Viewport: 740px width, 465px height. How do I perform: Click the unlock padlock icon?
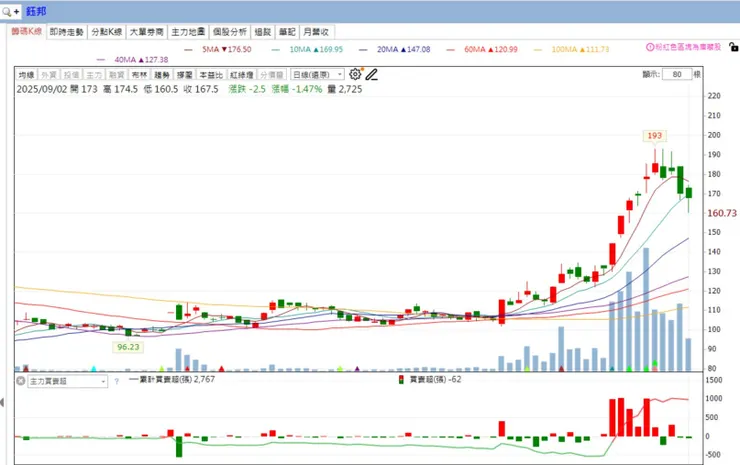point(733,47)
